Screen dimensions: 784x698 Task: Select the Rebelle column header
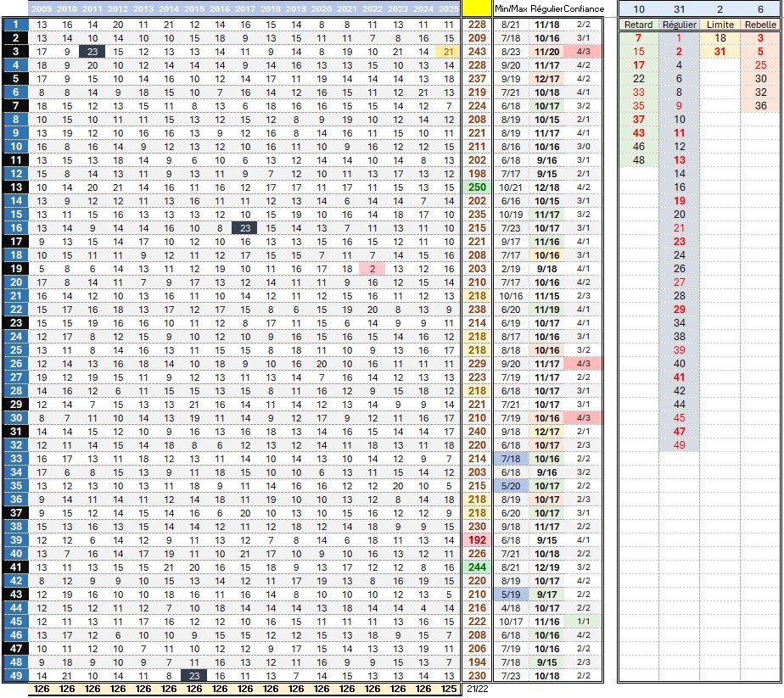(760, 25)
